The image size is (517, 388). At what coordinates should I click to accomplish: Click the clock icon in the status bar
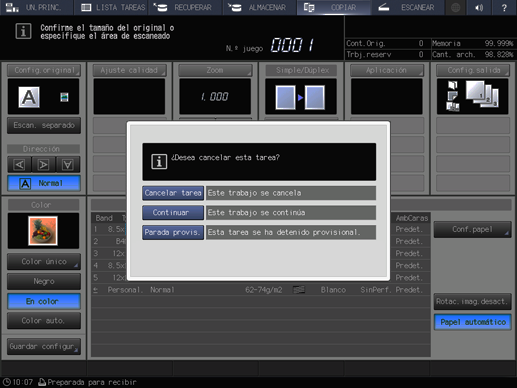(x=7, y=382)
